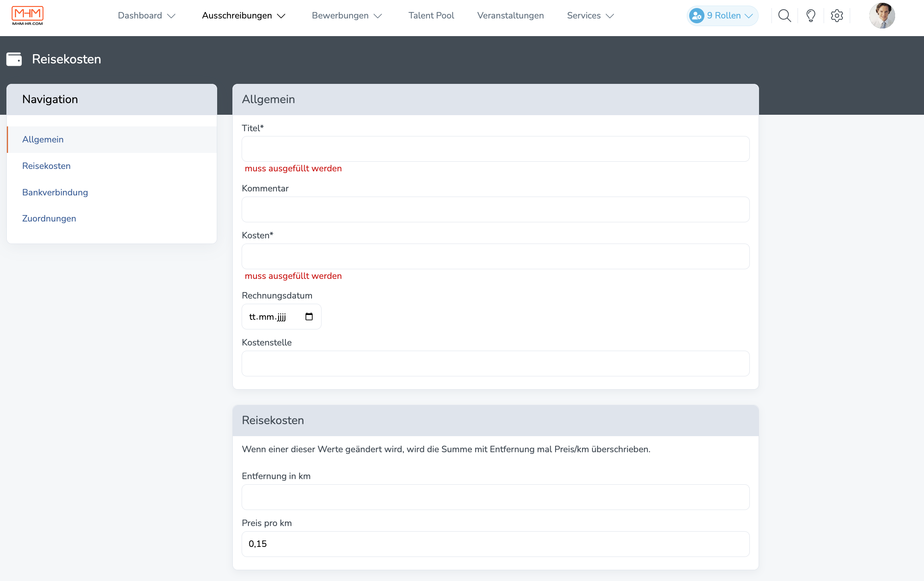Jump to Zuordnungen section

(112, 219)
